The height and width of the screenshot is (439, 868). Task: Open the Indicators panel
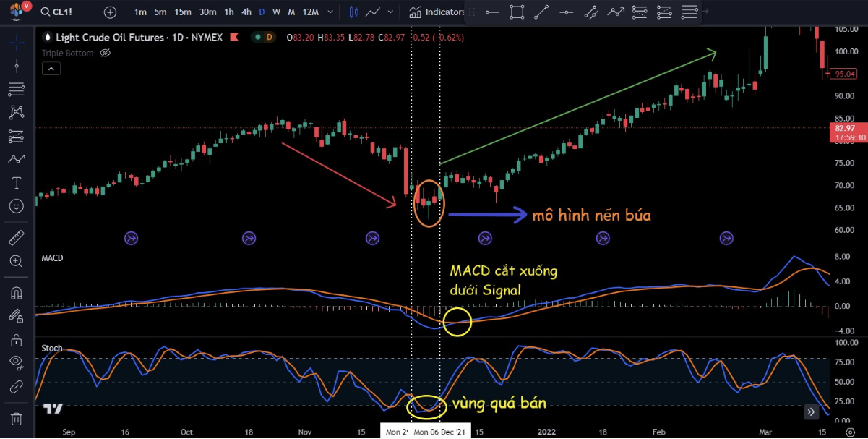[437, 12]
